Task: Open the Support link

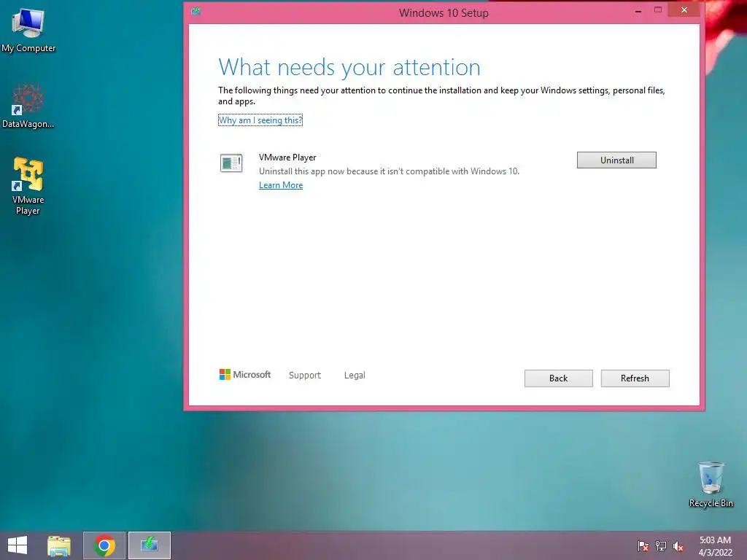Action: coord(305,376)
